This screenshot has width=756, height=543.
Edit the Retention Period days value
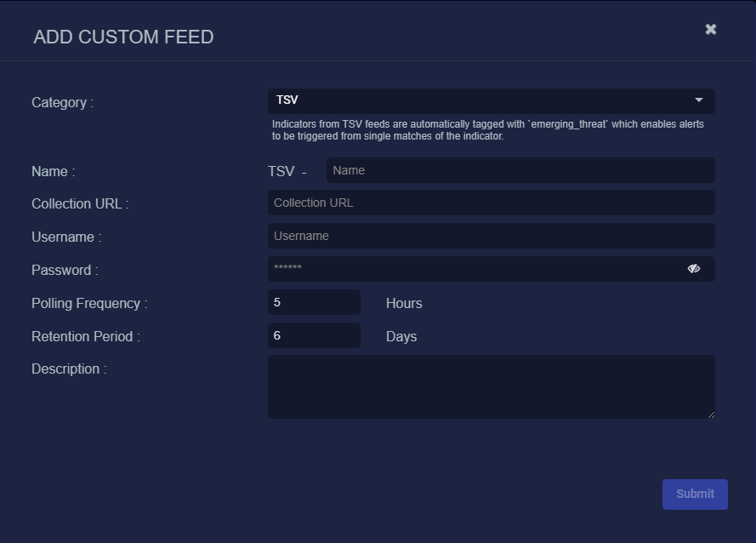(314, 335)
